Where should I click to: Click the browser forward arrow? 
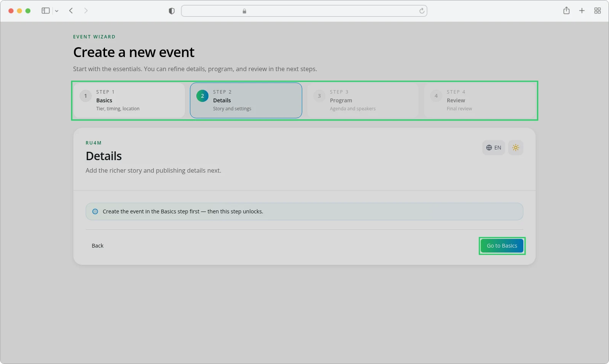coord(86,11)
